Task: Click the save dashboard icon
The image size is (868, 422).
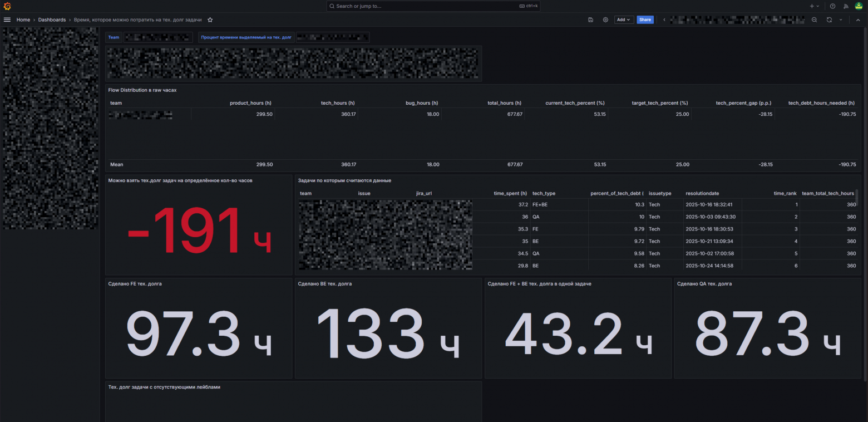Action: tap(590, 19)
